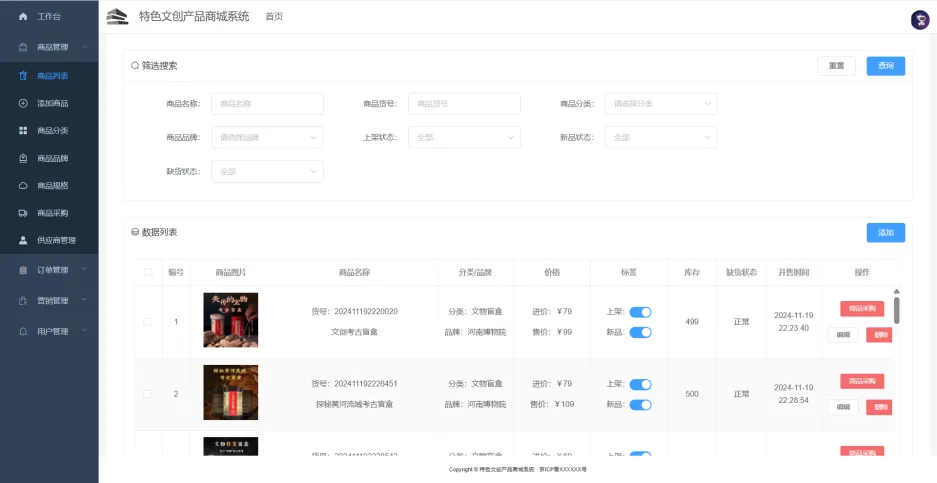Click the 商品采购 truck icon in sidebar
Image resolution: width=937 pixels, height=483 pixels.
click(23, 213)
